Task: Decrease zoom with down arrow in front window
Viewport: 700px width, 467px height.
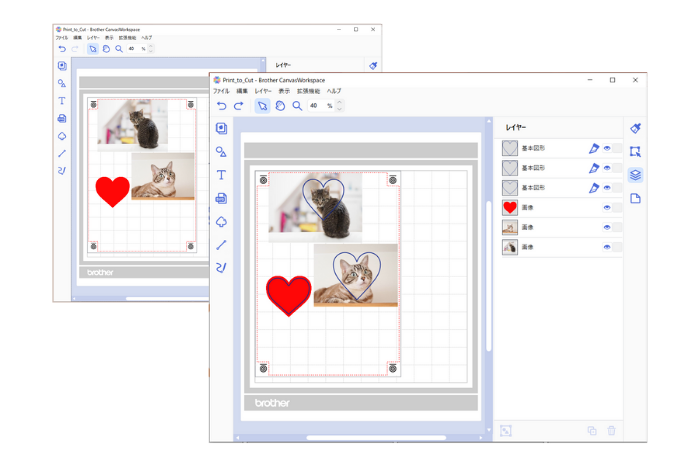Action: [340, 109]
